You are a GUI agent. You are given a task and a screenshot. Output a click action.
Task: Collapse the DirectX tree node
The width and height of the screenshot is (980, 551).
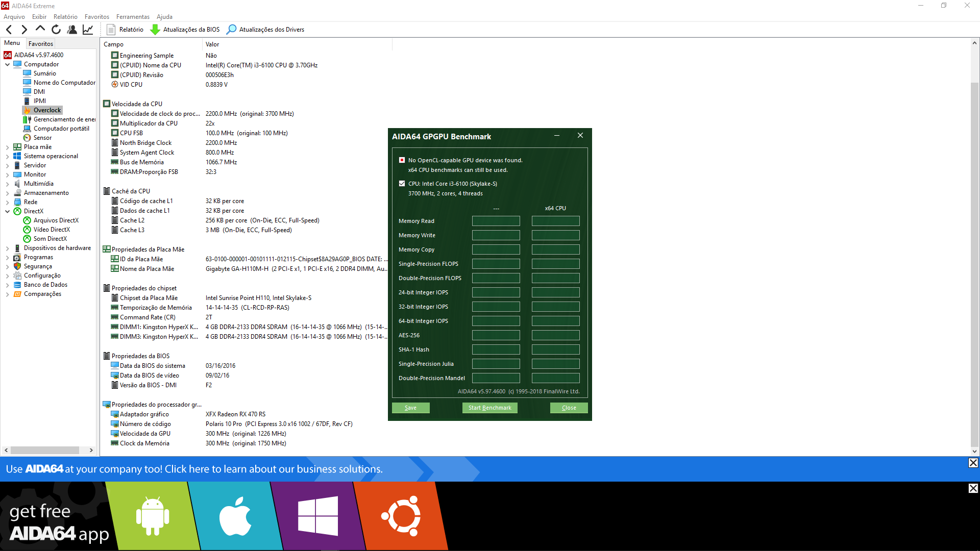[x=8, y=211]
